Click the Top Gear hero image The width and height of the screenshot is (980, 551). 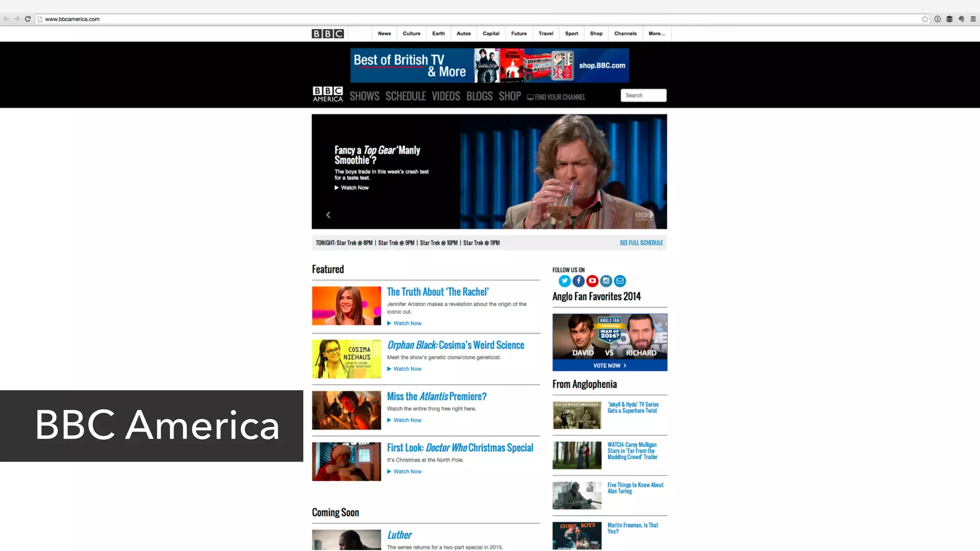[x=563, y=171]
